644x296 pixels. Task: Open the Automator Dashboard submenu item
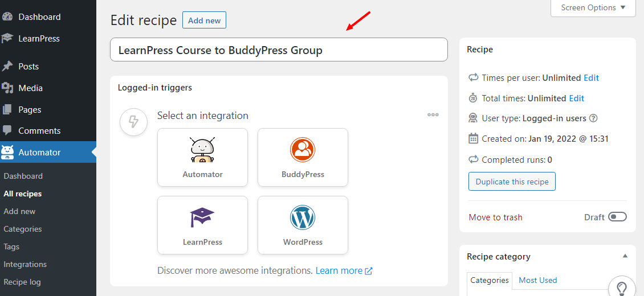point(23,176)
